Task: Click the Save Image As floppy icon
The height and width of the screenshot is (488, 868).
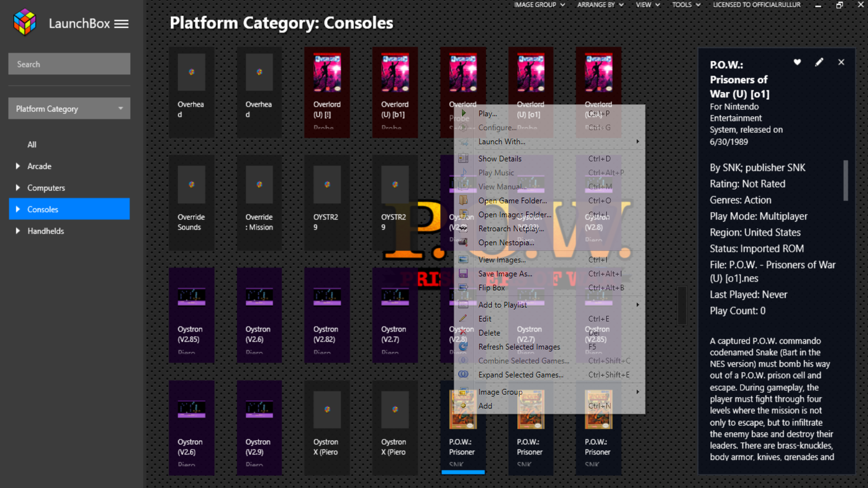Action: point(464,274)
